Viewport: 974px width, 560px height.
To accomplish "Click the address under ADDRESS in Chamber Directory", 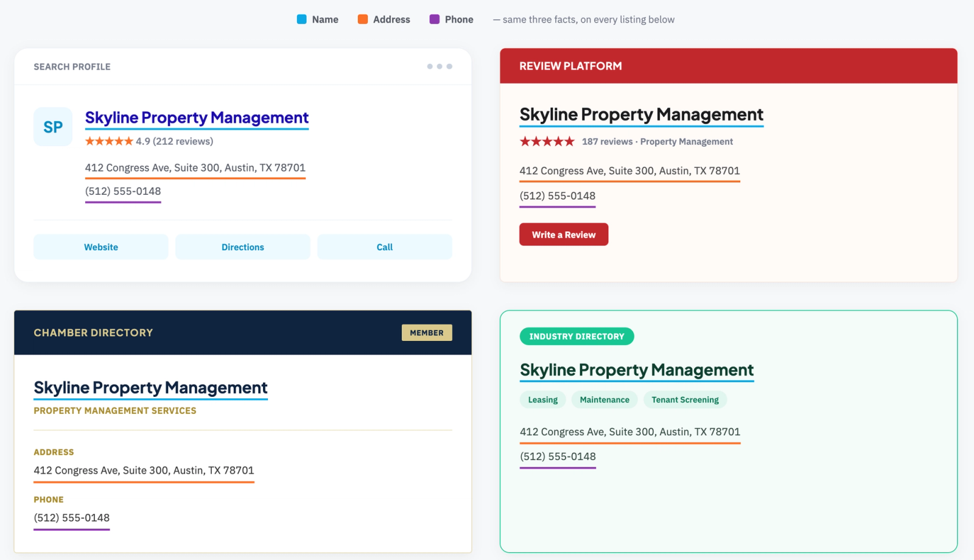I will click(x=144, y=471).
